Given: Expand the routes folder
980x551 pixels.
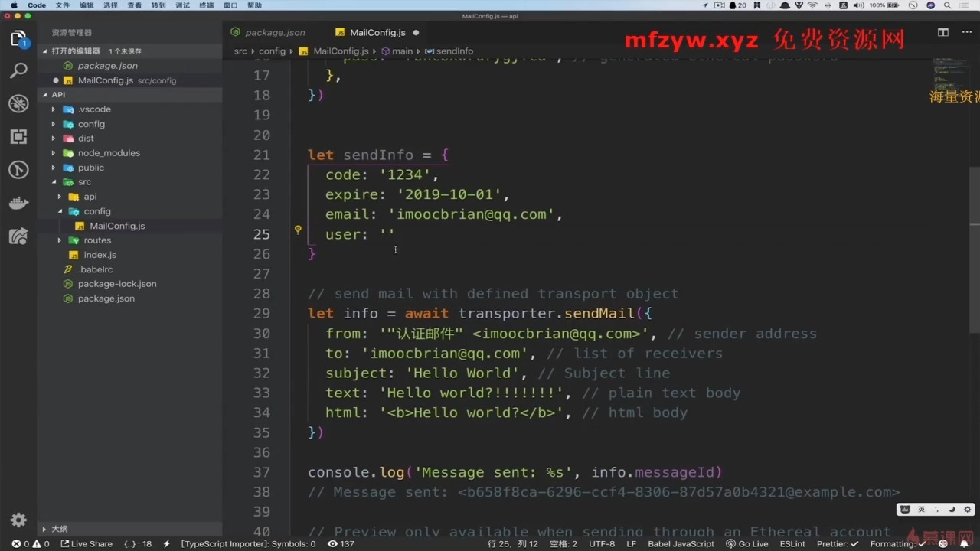Looking at the screenshot, I should coord(130,240).
